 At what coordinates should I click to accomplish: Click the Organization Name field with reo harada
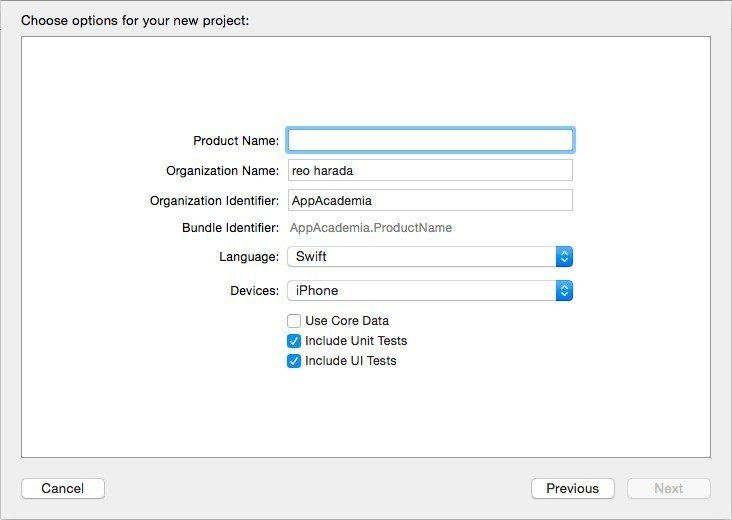pos(430,170)
